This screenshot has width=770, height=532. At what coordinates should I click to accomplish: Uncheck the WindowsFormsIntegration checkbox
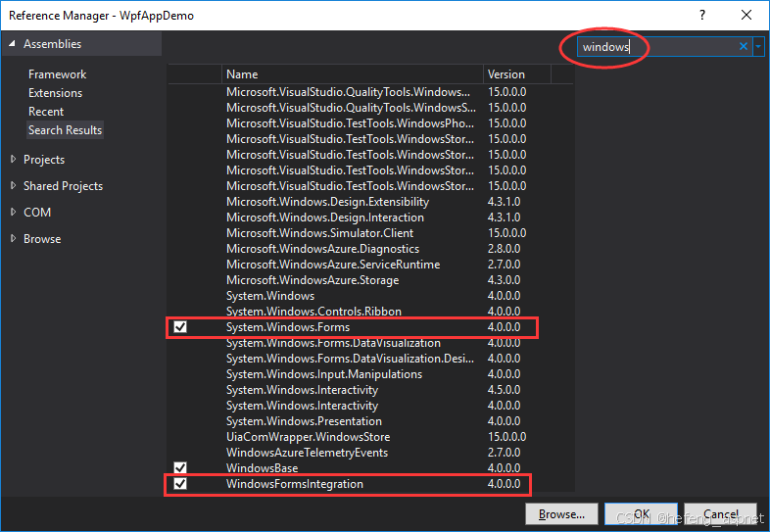tap(180, 484)
